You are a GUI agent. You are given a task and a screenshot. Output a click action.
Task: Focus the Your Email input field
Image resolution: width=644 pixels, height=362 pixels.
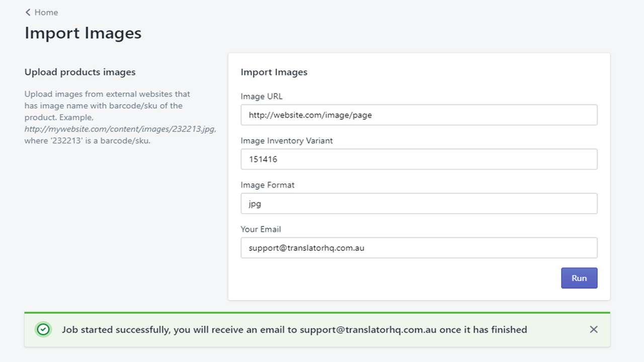tap(419, 247)
